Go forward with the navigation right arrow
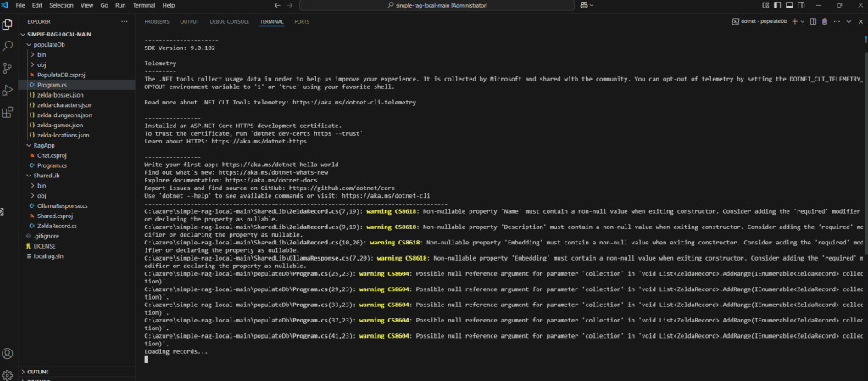The image size is (868, 381). [290, 5]
